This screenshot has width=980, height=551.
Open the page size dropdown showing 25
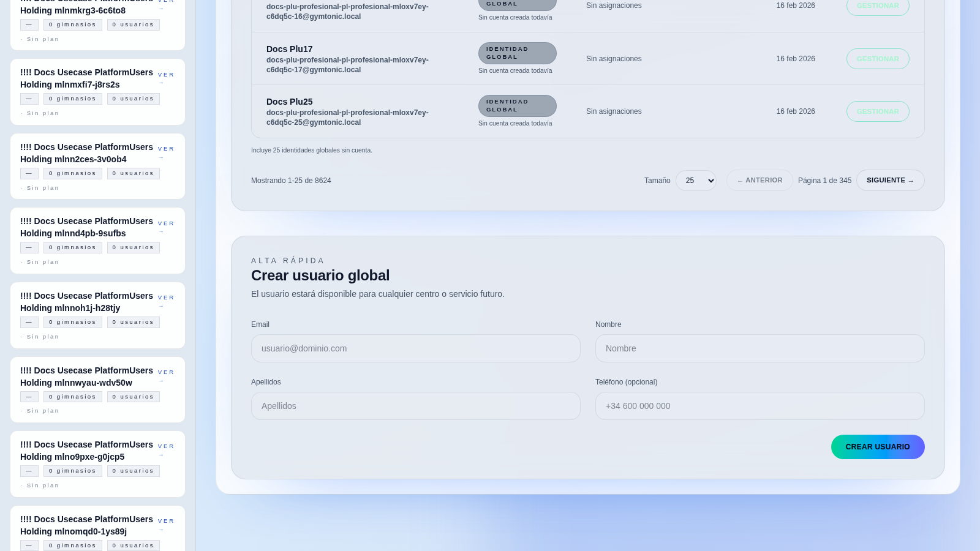[x=696, y=181]
